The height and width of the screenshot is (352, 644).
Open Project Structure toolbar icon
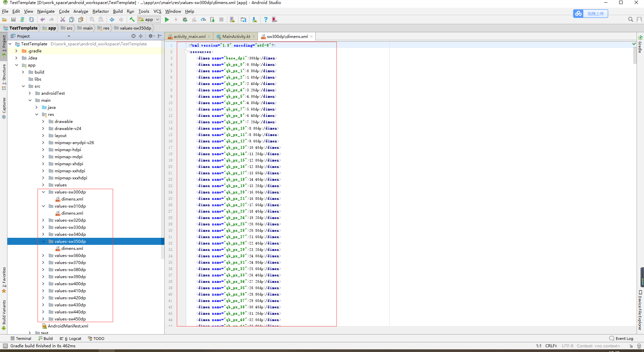(244, 19)
